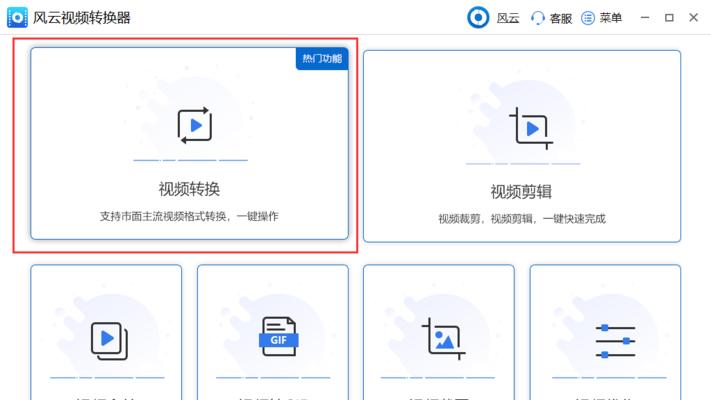Click the 菜单 list icon
The height and width of the screenshot is (400, 711).
pyautogui.click(x=588, y=18)
